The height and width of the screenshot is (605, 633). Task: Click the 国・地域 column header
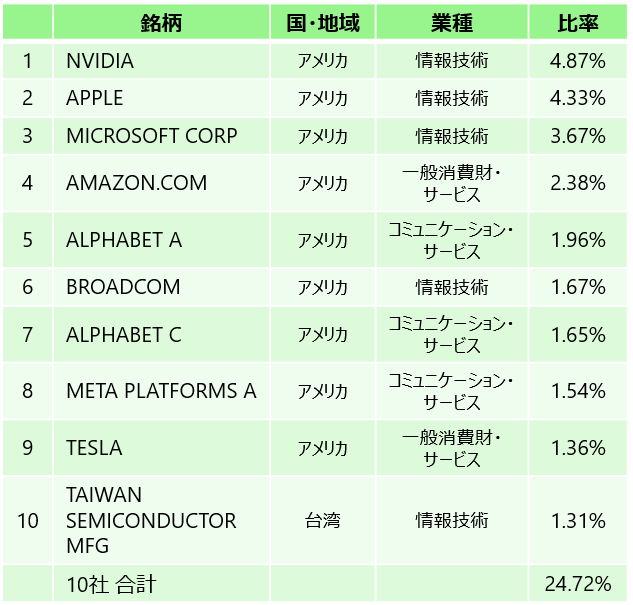point(322,23)
